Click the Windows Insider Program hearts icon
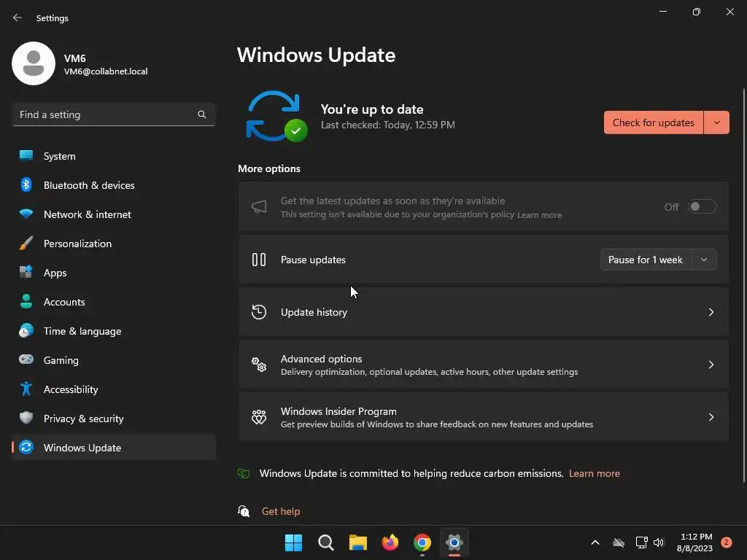 [259, 416]
